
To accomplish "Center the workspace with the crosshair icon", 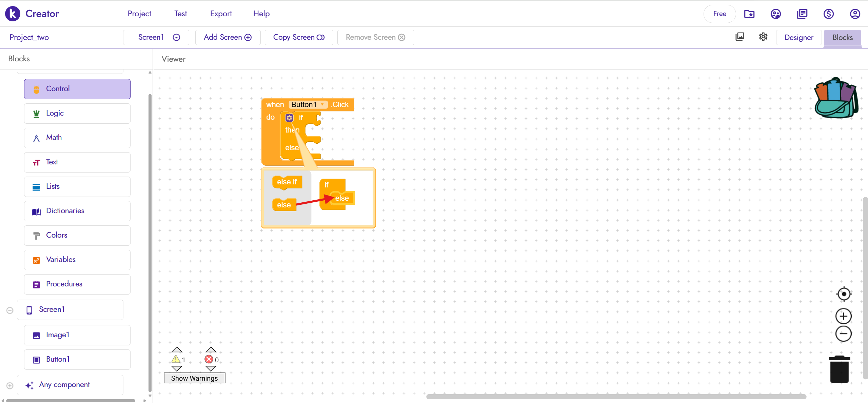I will click(844, 294).
